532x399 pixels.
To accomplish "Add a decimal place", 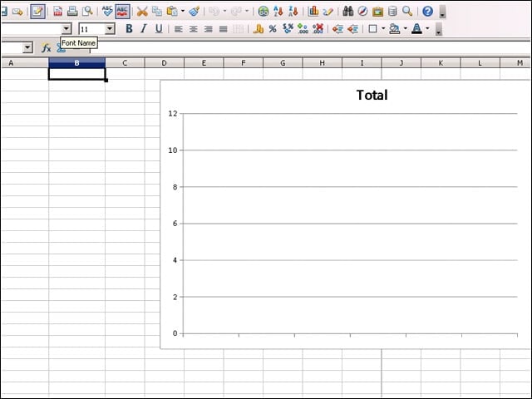I will 303,29.
